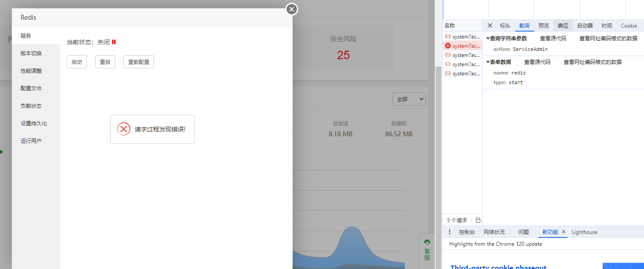Open the 性能调整 section
This screenshot has width=644, height=269.
pyautogui.click(x=36, y=71)
